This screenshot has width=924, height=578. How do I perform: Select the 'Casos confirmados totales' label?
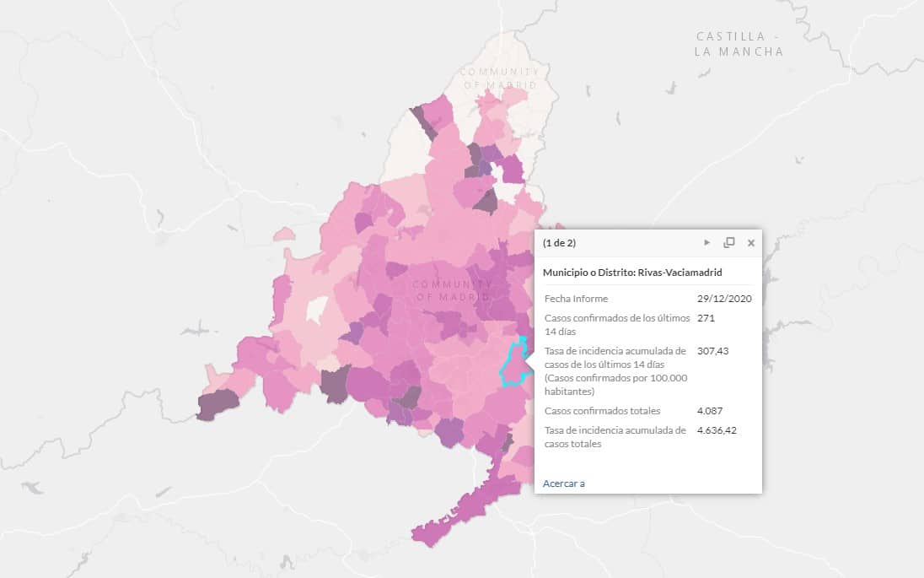point(602,411)
